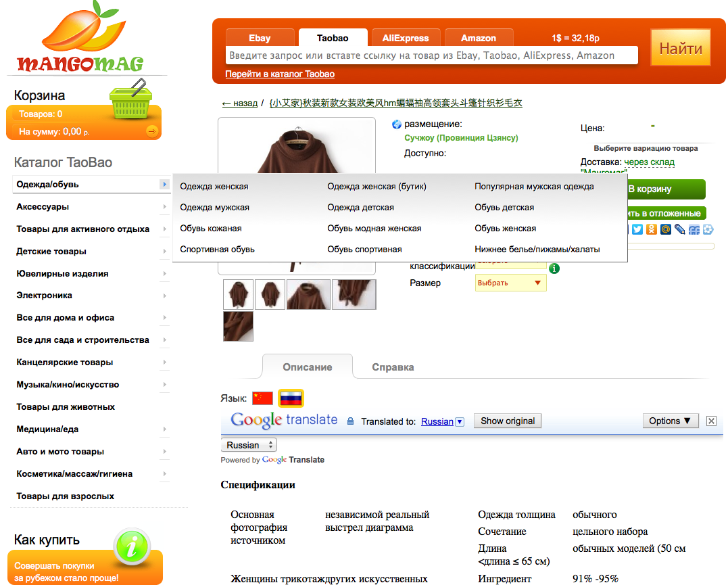The width and height of the screenshot is (728, 587).
Task: Open the Описание tab
Action: pyautogui.click(x=308, y=367)
